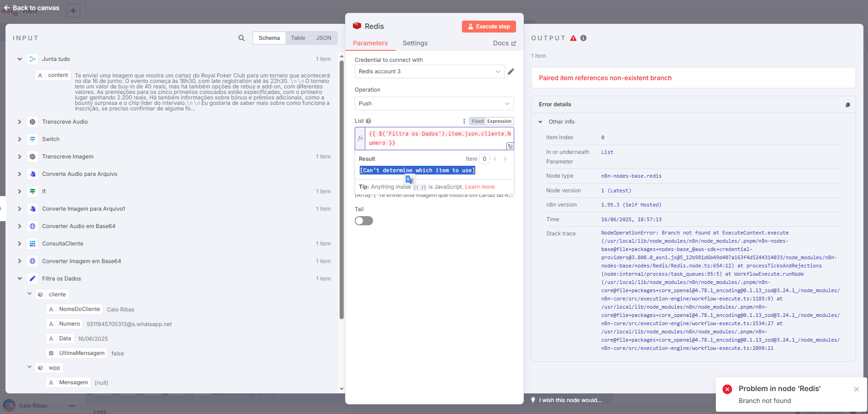
Task: Select the Numero field pill
Action: (x=65, y=324)
